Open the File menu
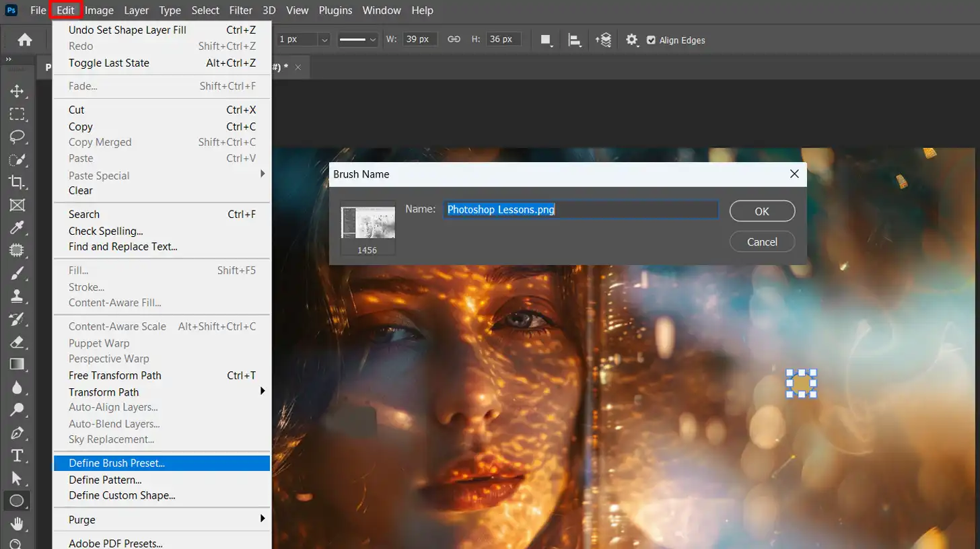Image resolution: width=980 pixels, height=549 pixels. coord(38,10)
